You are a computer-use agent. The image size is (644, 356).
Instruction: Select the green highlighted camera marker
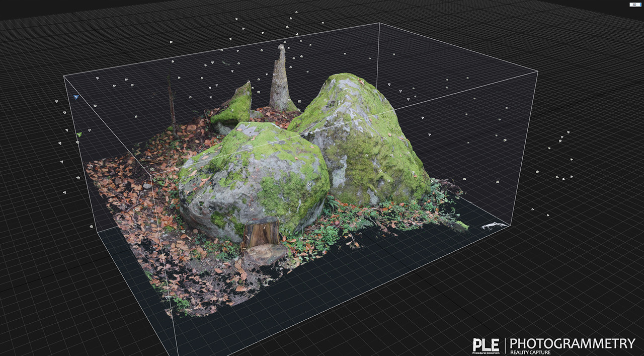click(x=78, y=134)
